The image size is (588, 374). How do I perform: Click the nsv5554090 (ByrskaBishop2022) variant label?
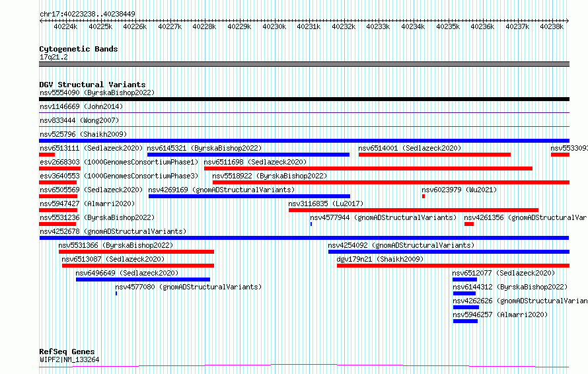click(x=97, y=93)
